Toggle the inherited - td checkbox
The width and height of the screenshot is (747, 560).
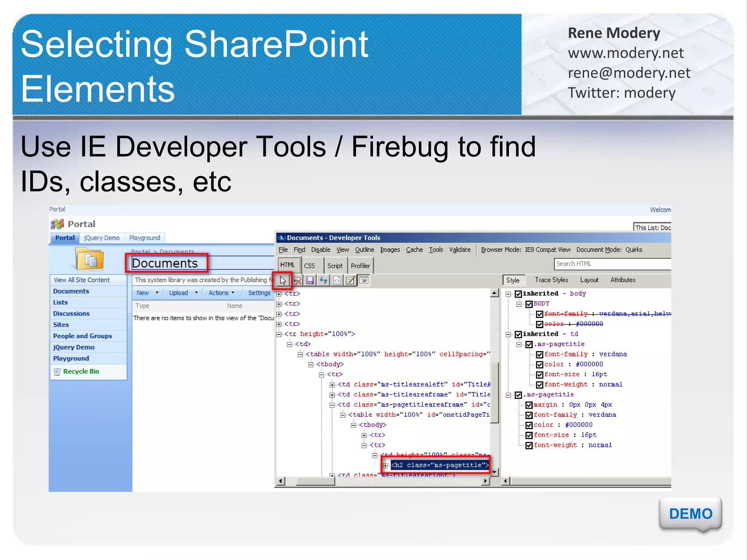518,334
